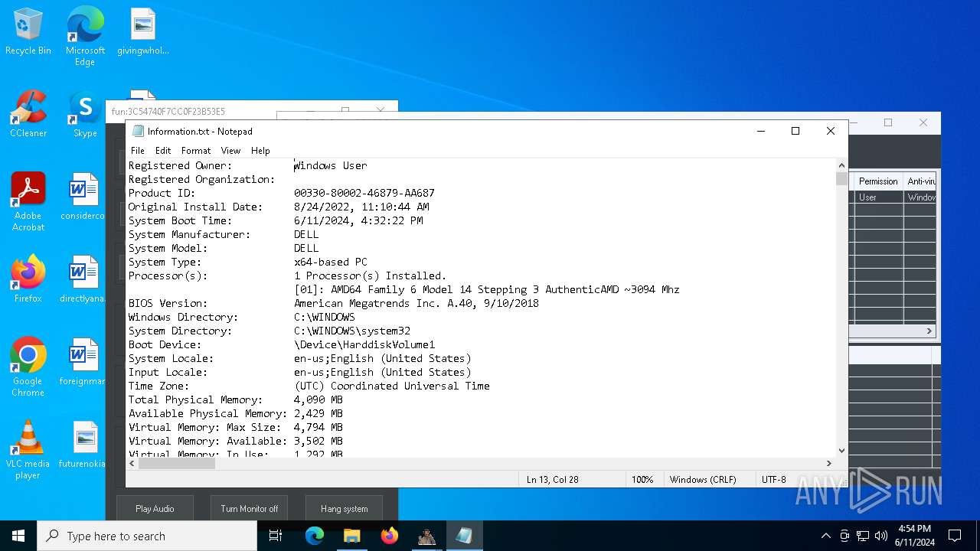Open the File menu in Notepad

click(x=138, y=151)
